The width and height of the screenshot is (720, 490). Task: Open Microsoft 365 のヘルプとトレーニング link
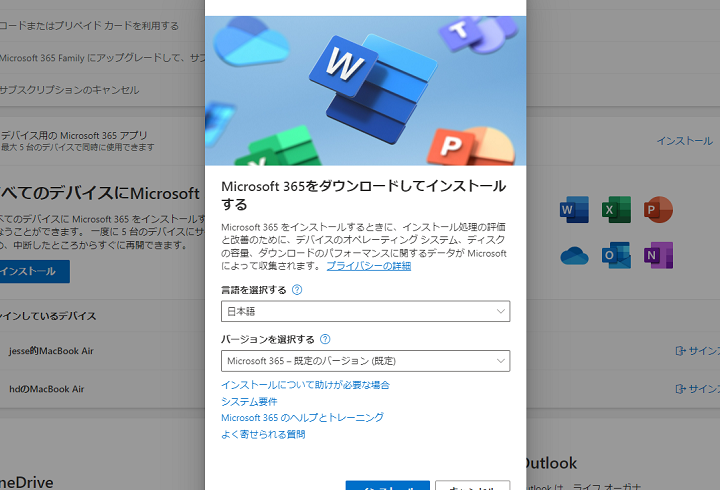tap(302, 417)
